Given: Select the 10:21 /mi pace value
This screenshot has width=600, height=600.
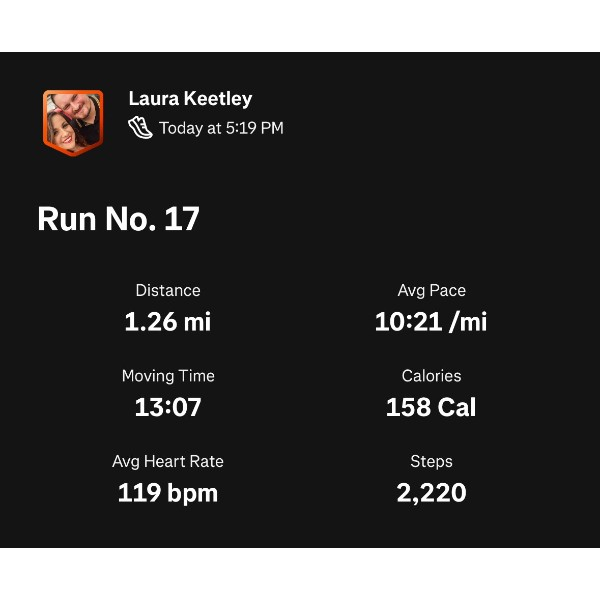Looking at the screenshot, I should click(x=431, y=322).
